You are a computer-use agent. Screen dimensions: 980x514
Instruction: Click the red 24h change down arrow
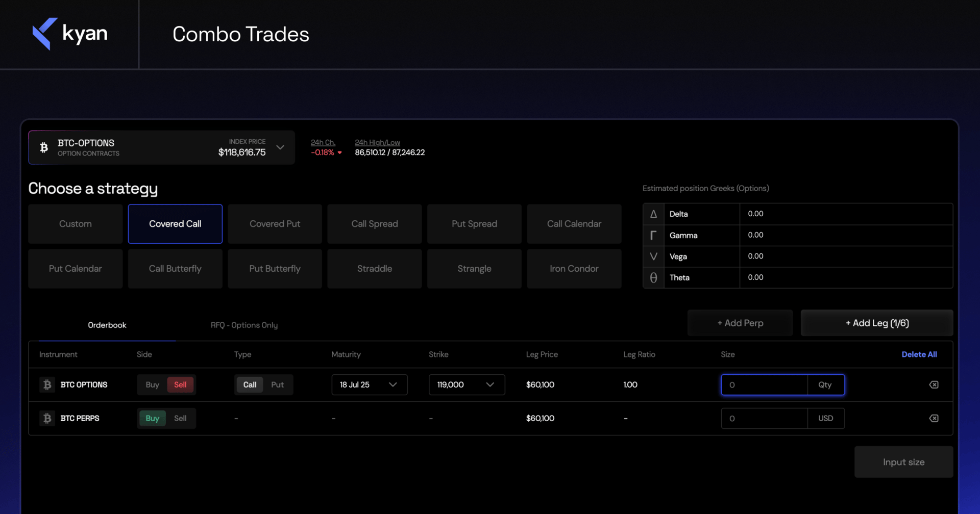point(339,152)
